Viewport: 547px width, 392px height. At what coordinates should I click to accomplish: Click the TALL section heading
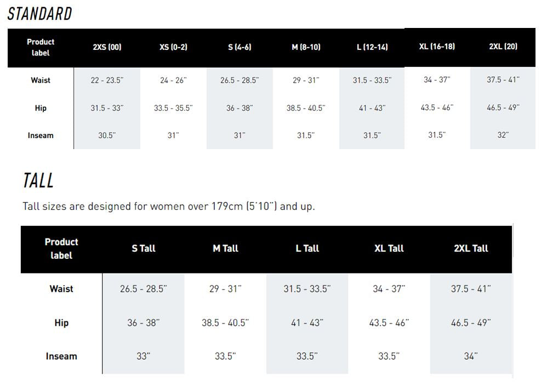[x=38, y=180]
